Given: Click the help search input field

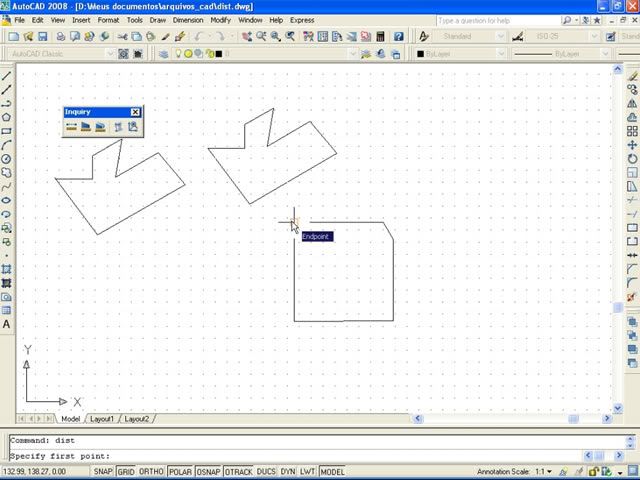Looking at the screenshot, I should click(498, 20).
